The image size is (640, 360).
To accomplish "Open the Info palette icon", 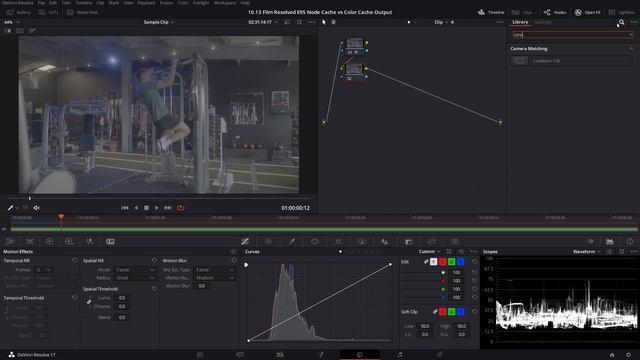I will [630, 241].
